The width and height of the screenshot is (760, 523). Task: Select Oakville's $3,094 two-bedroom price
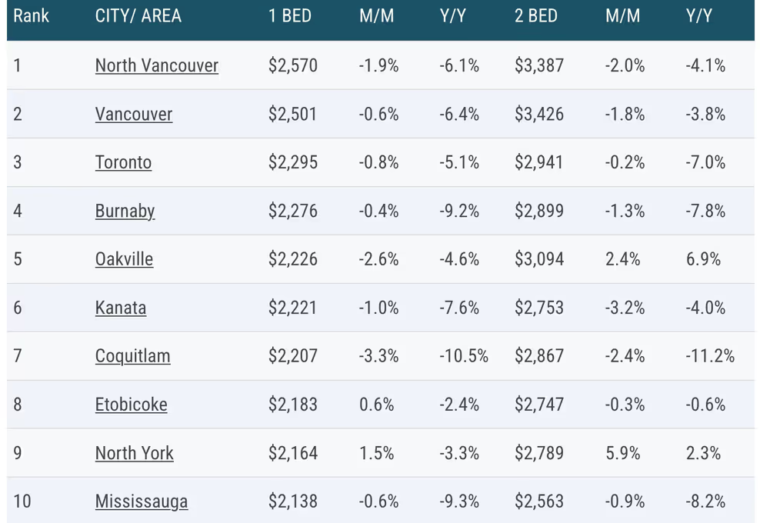539,259
